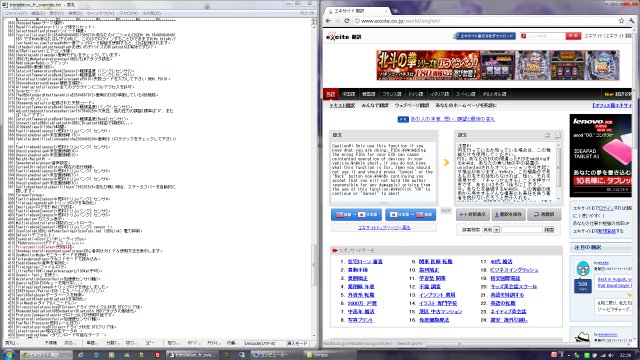The image size is (640, 360).
Task: Click the red search button in the header
Action: (x=573, y=36)
